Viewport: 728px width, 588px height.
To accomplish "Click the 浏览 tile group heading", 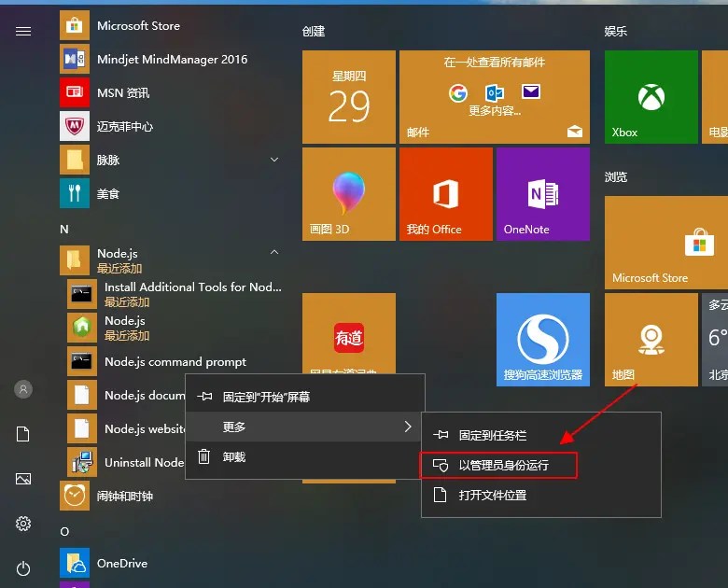I will (616, 176).
